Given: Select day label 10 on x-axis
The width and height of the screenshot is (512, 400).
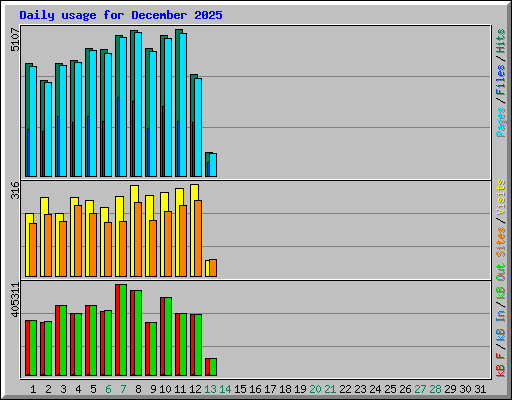Looking at the screenshot, I should click(165, 389).
